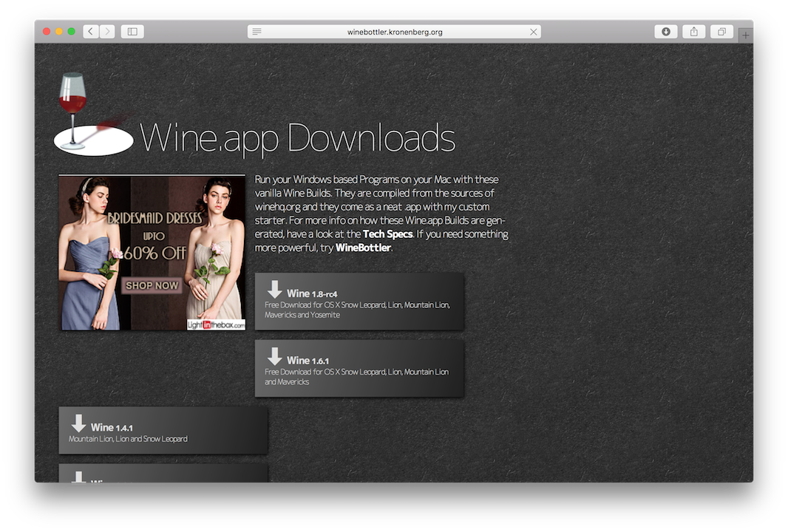Click the download arrow for Wine 1.8-rc4

coord(274,290)
